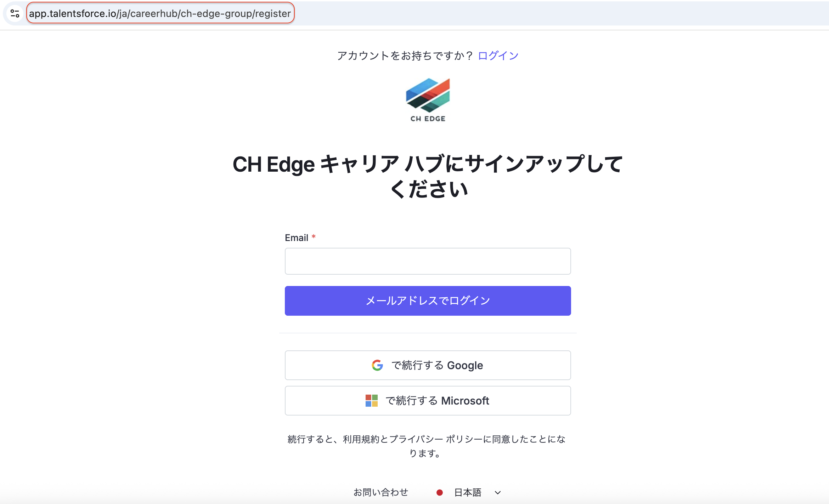
Task: Open the 日本語 language dropdown
Action: pos(468,492)
